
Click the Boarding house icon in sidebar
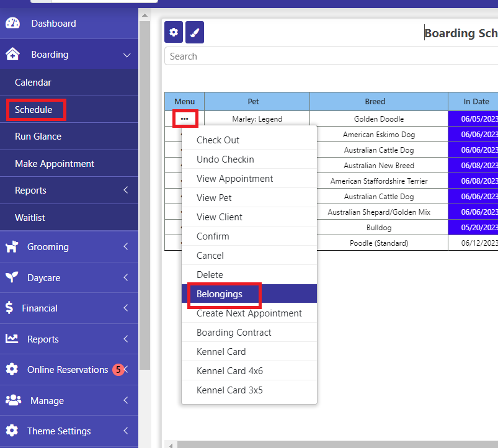(12, 55)
